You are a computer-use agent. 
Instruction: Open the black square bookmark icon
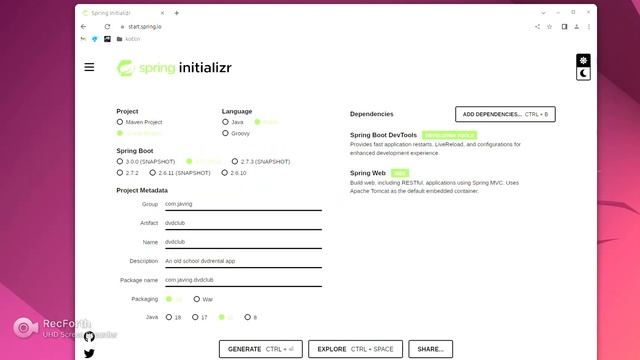(107, 39)
